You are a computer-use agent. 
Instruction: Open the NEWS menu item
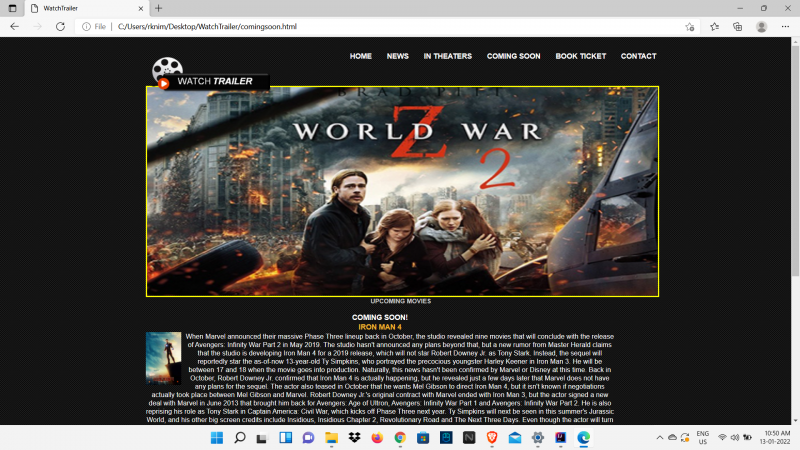click(x=397, y=56)
